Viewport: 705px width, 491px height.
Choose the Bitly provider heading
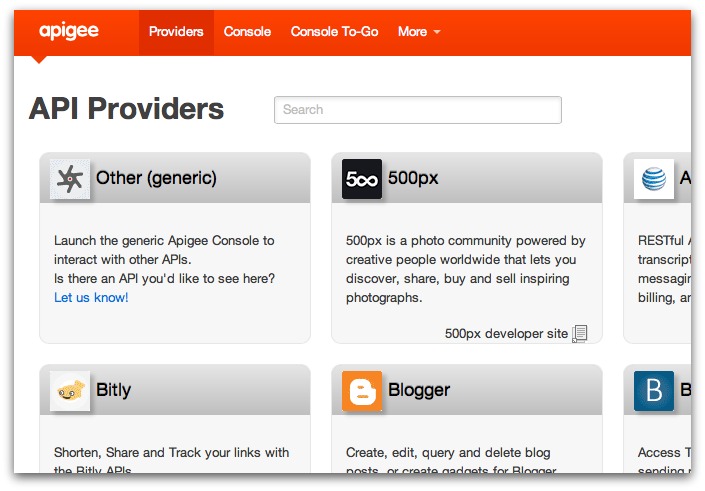click(x=113, y=390)
